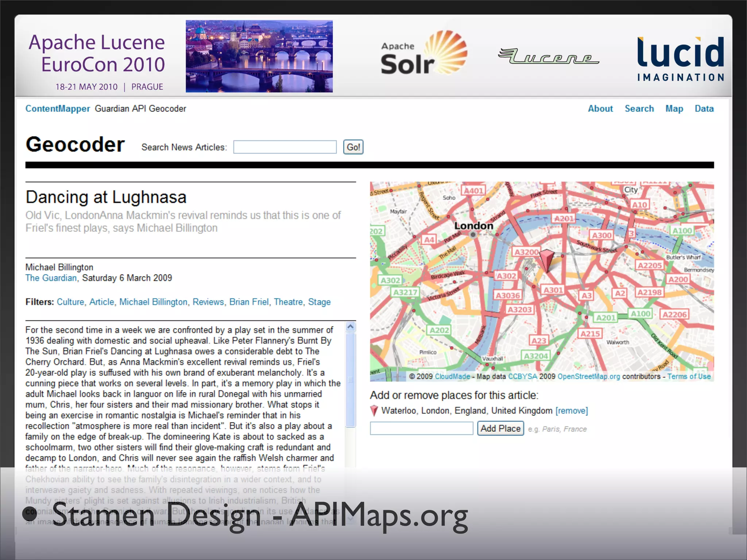Click the ContentMapper link
The height and width of the screenshot is (560, 747).
pos(57,109)
